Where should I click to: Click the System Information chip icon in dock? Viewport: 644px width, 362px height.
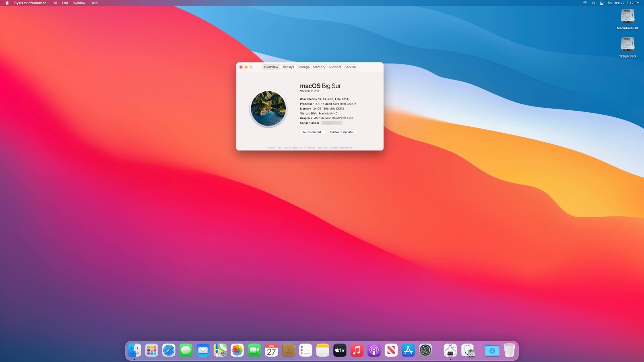(x=450, y=350)
